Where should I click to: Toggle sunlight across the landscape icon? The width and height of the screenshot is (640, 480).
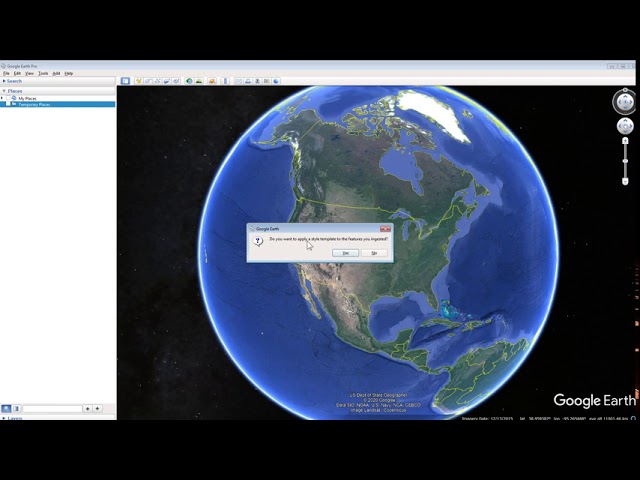[199, 81]
